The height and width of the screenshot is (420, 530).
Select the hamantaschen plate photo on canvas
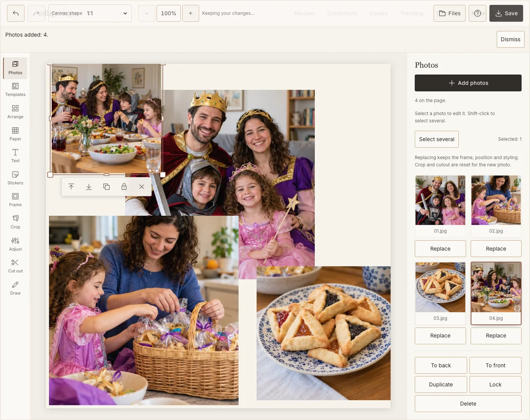pos(323,333)
